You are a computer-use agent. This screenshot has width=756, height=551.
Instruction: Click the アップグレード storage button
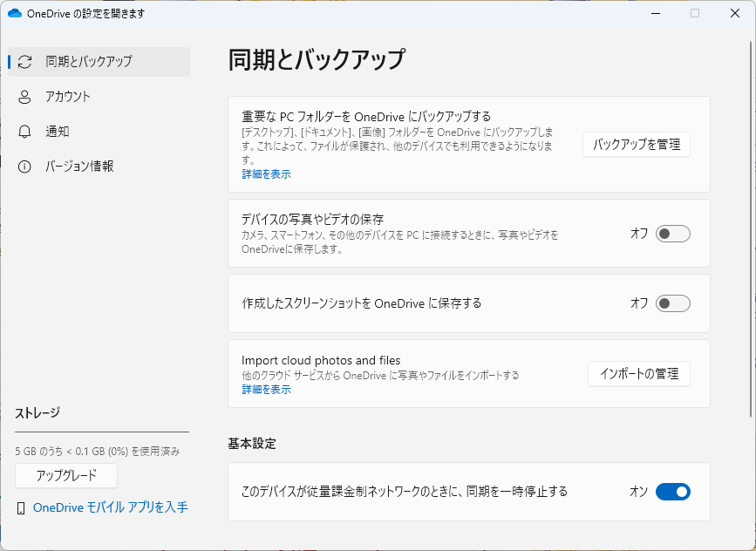[x=66, y=476]
